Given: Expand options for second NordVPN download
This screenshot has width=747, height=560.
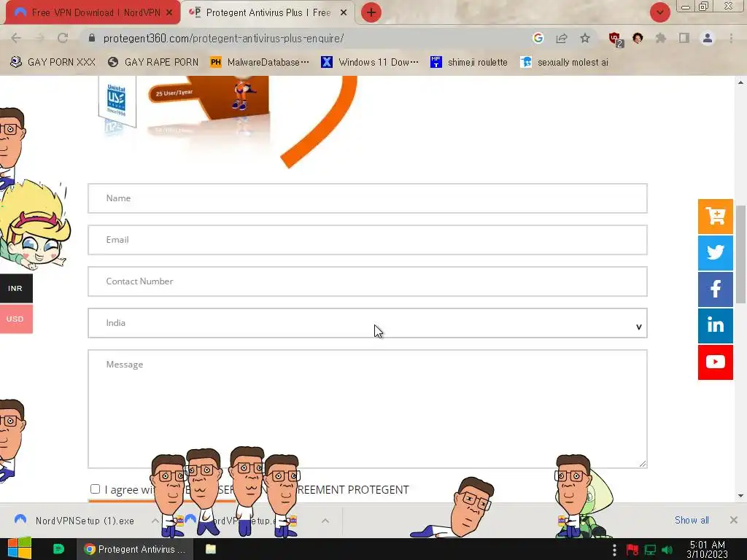Looking at the screenshot, I should pos(325,521).
